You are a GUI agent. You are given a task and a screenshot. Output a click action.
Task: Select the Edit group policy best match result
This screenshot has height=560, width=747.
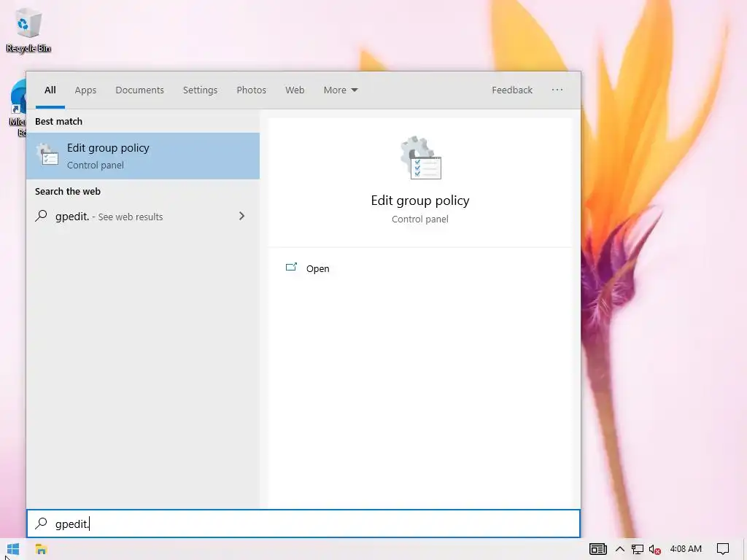143,156
